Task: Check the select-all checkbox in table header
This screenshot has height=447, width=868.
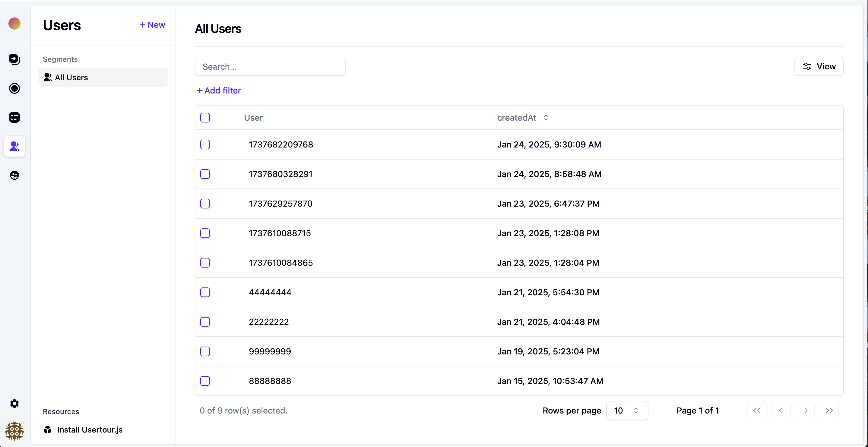Action: (x=205, y=118)
